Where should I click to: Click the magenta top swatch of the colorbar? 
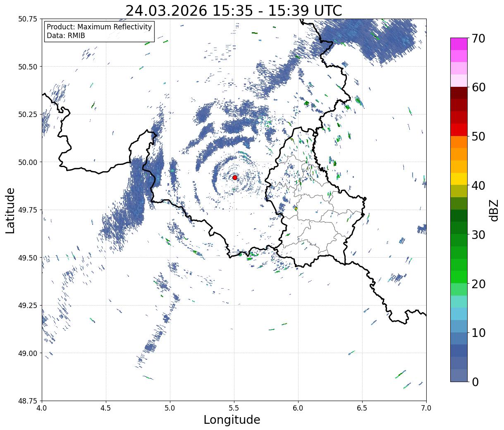click(x=459, y=44)
